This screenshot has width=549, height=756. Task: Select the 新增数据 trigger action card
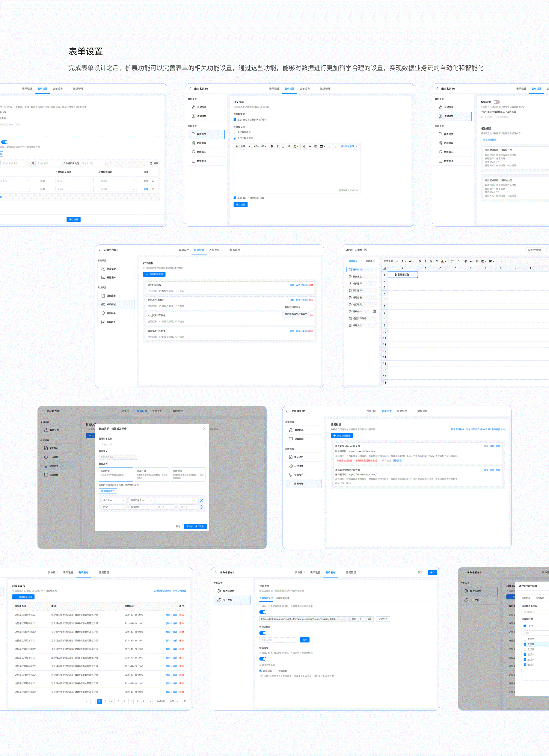(x=116, y=474)
